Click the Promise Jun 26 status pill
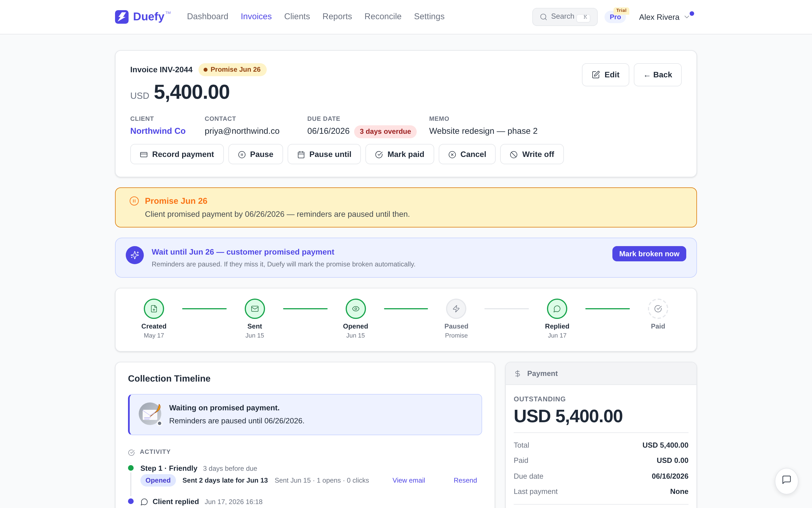 [232, 69]
